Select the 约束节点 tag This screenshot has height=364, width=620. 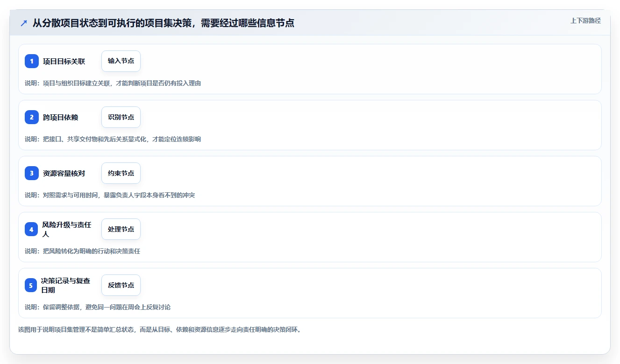(x=121, y=173)
